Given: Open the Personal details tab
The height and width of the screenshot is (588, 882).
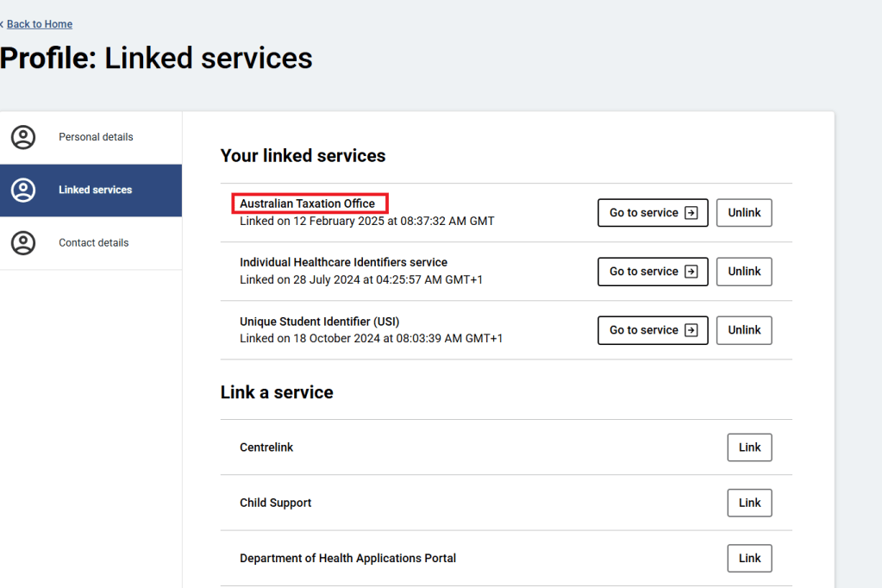Looking at the screenshot, I should (x=96, y=137).
